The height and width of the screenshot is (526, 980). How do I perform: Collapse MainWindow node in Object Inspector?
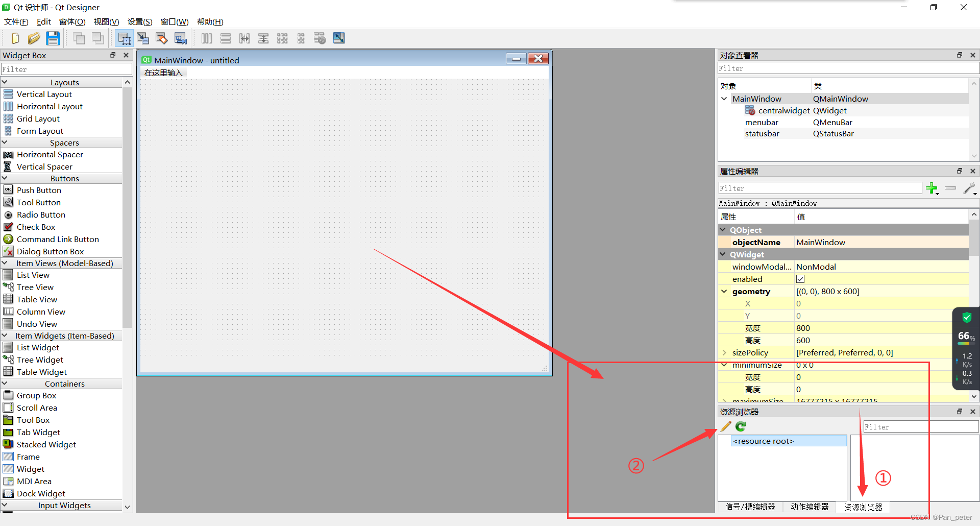[724, 99]
